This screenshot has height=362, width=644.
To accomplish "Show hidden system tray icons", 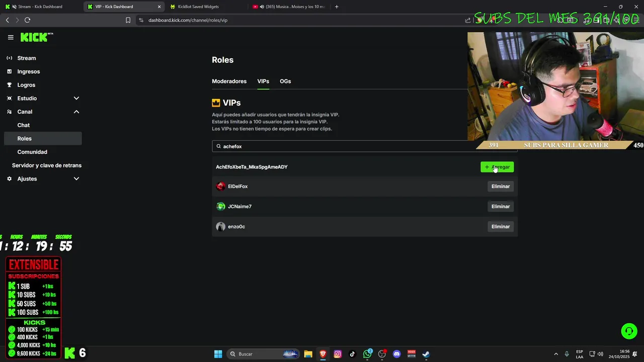I will 556,354.
